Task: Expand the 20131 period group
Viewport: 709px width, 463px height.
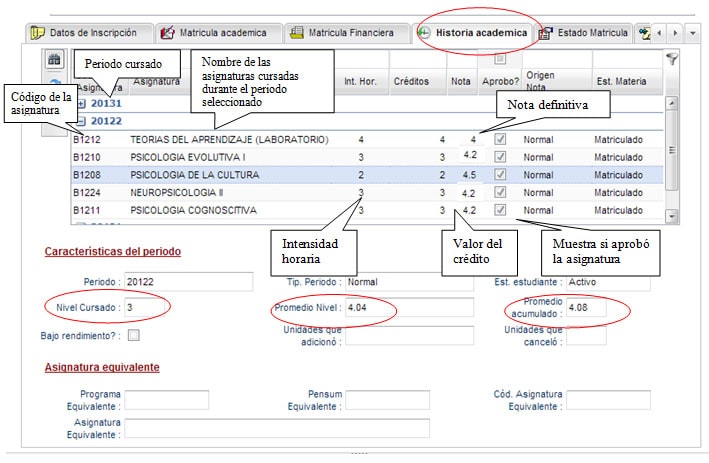Action: [x=81, y=104]
